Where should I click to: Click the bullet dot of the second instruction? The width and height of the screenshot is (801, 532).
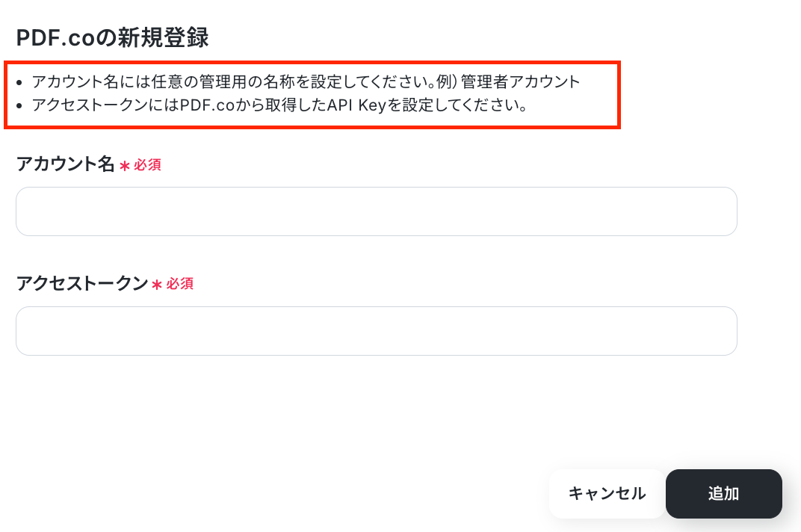coord(19,106)
